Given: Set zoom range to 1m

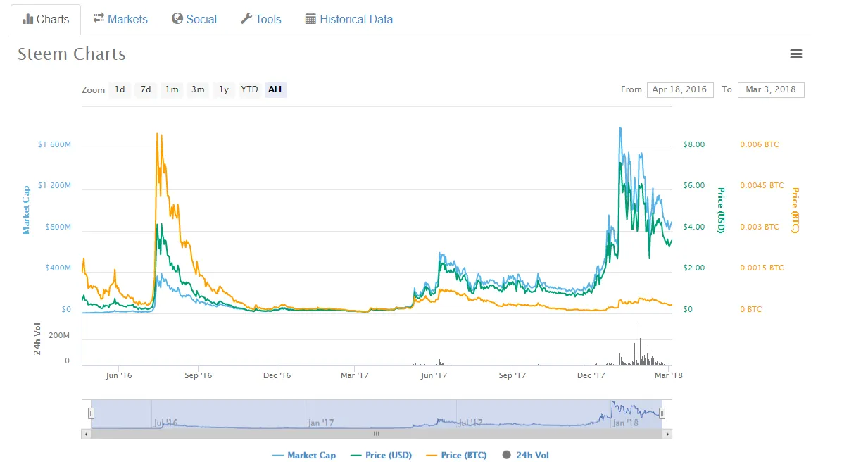Looking at the screenshot, I should [x=172, y=89].
